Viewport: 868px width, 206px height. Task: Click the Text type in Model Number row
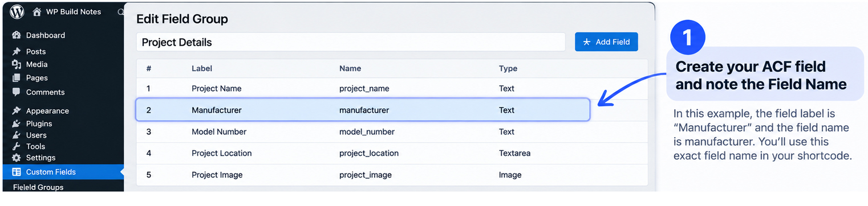(506, 131)
